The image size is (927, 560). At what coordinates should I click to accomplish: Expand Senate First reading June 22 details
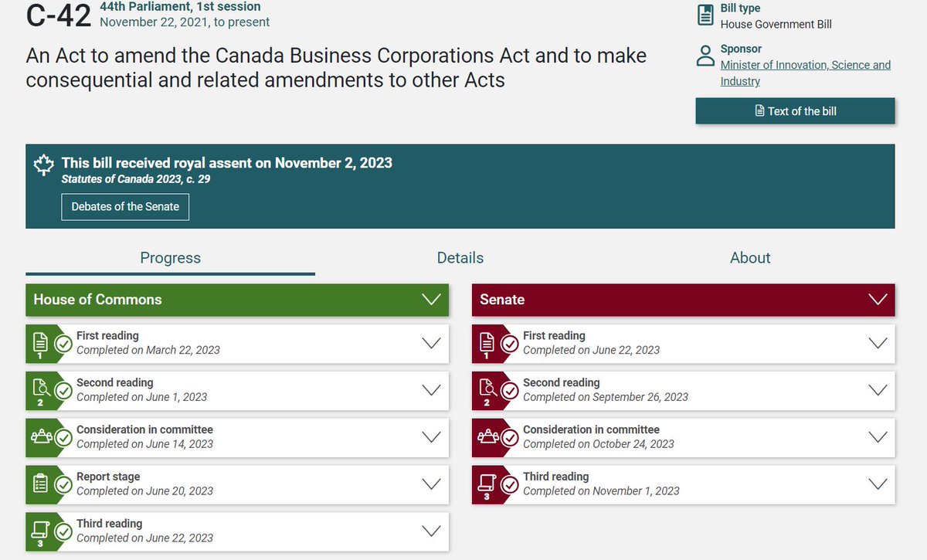tap(878, 343)
